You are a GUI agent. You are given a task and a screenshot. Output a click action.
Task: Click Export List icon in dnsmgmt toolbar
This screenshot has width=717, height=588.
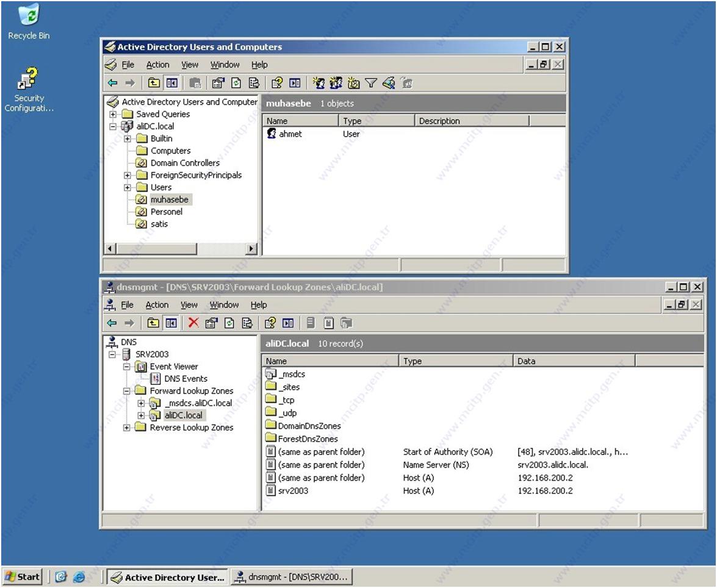coord(247,323)
